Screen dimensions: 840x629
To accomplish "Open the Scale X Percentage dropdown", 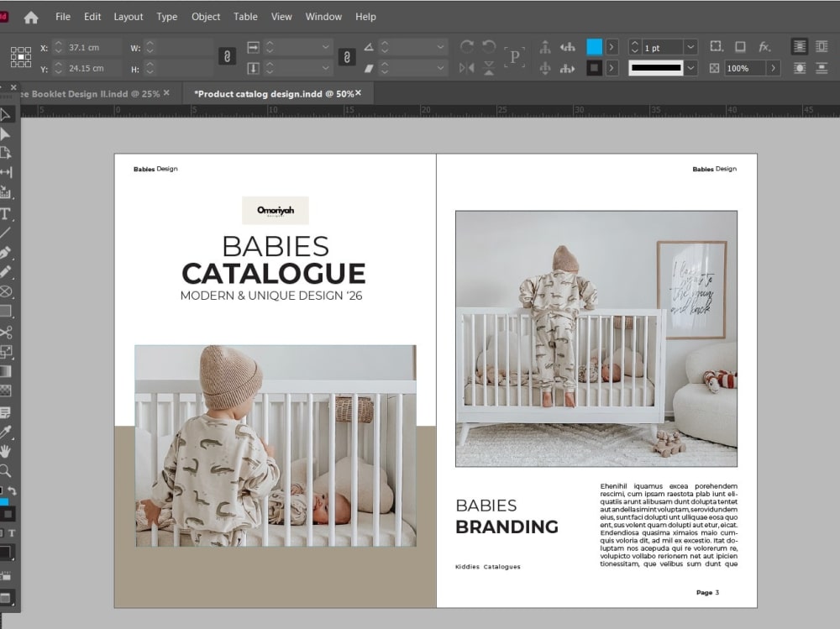I will point(325,47).
